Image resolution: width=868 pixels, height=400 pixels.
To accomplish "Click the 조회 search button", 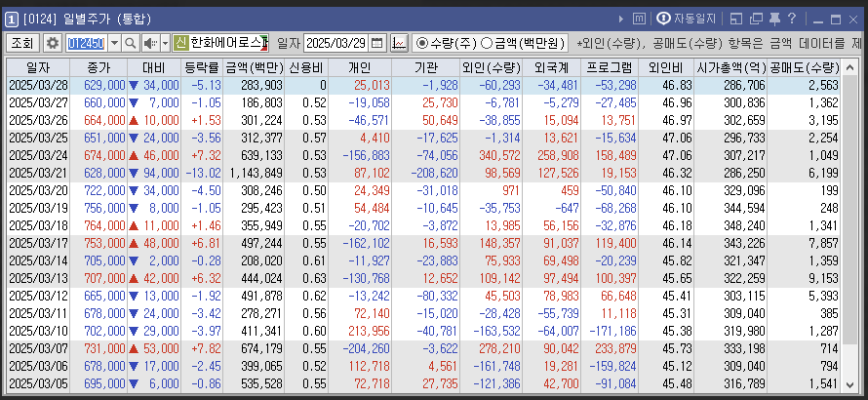I will pyautogui.click(x=22, y=43).
